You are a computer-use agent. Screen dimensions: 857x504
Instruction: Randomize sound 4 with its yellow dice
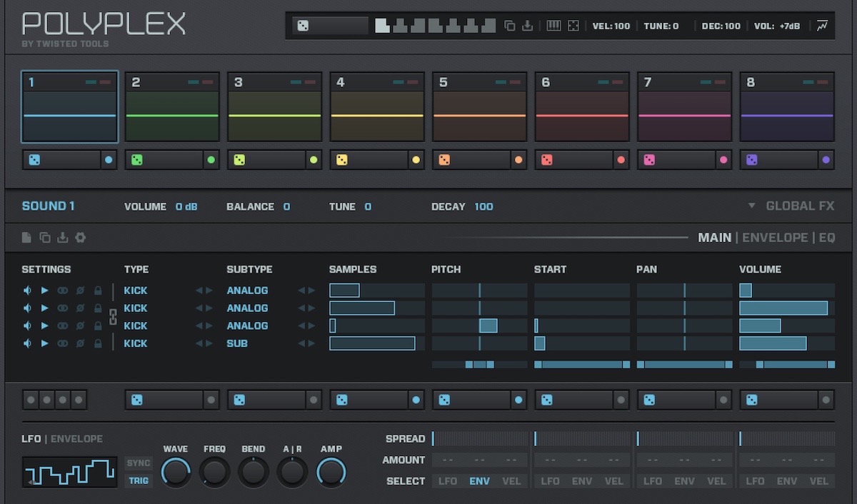342,160
